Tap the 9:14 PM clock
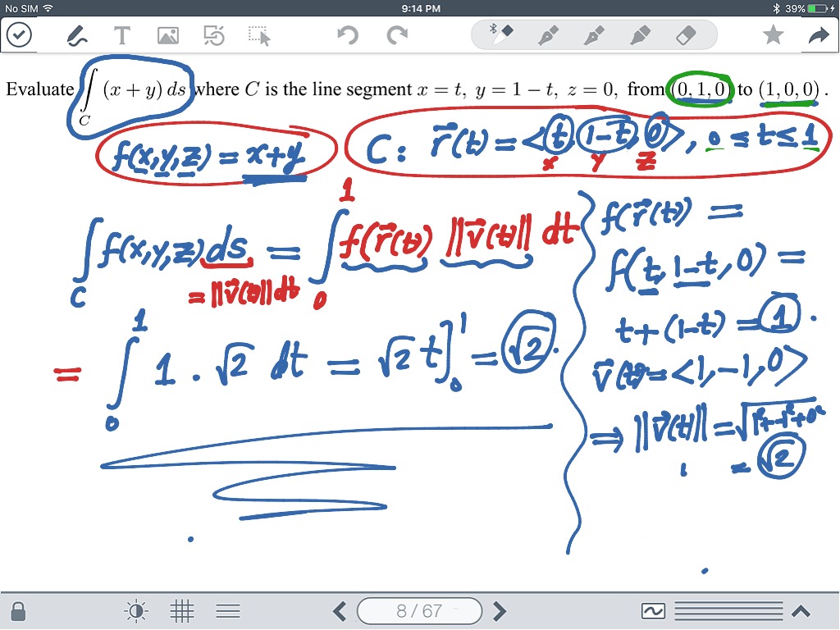The image size is (840, 630). (x=421, y=8)
